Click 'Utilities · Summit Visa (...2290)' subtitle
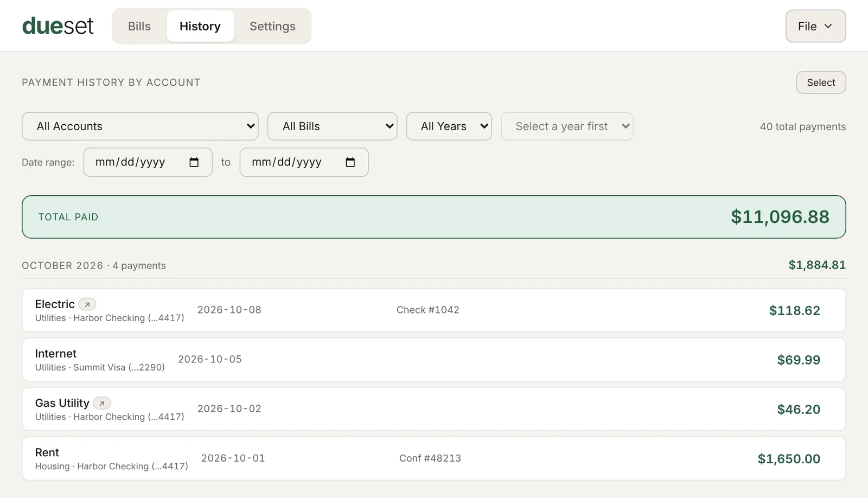Viewport: 868px width, 498px height. click(100, 367)
